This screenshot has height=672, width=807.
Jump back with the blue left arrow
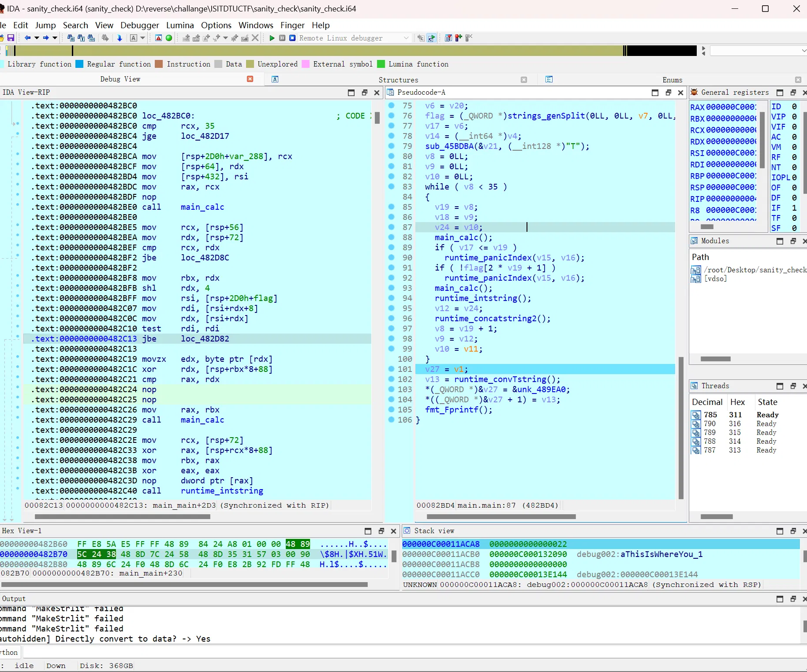(27, 38)
